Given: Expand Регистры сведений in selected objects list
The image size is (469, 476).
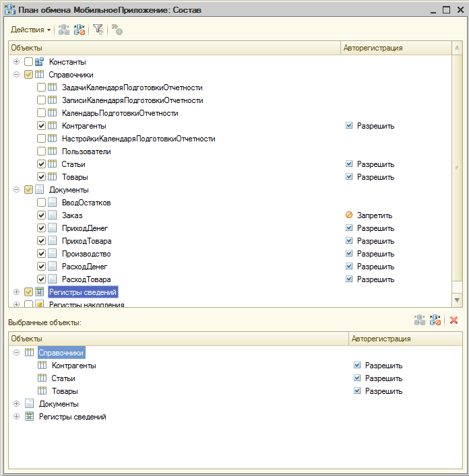Looking at the screenshot, I should point(17,416).
